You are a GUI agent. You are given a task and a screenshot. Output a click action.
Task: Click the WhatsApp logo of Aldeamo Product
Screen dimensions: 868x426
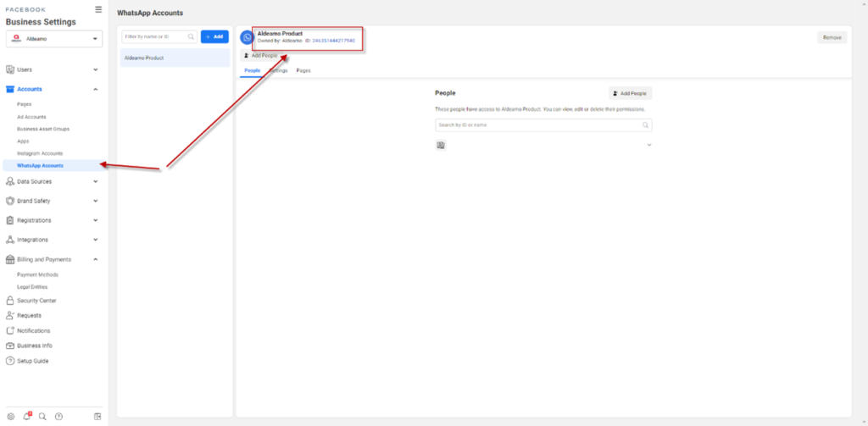tap(247, 37)
